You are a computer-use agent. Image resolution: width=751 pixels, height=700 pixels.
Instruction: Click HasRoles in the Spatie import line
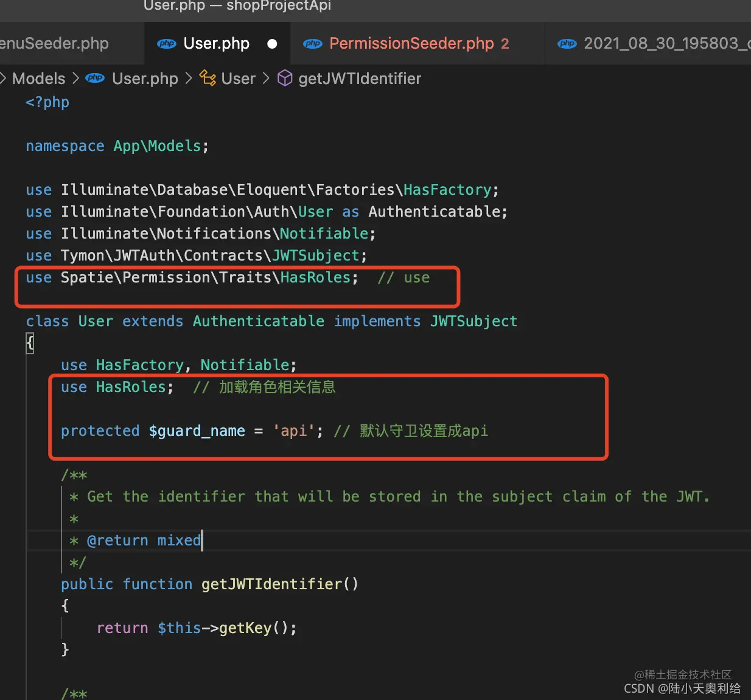pyautogui.click(x=315, y=278)
